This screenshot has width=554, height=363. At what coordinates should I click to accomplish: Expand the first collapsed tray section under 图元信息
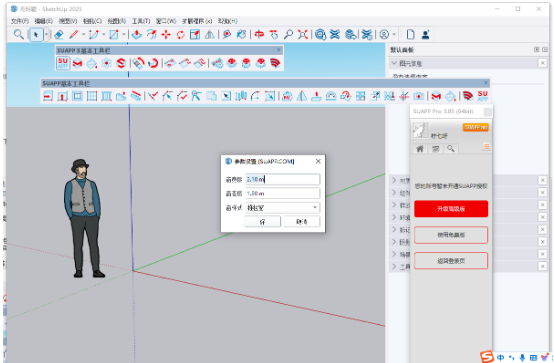394,180
